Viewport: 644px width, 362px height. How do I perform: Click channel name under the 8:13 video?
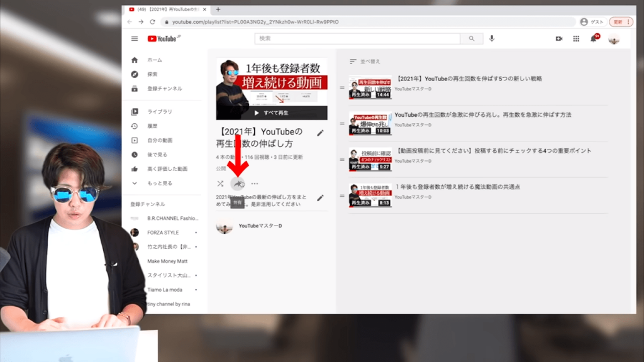coord(413,197)
